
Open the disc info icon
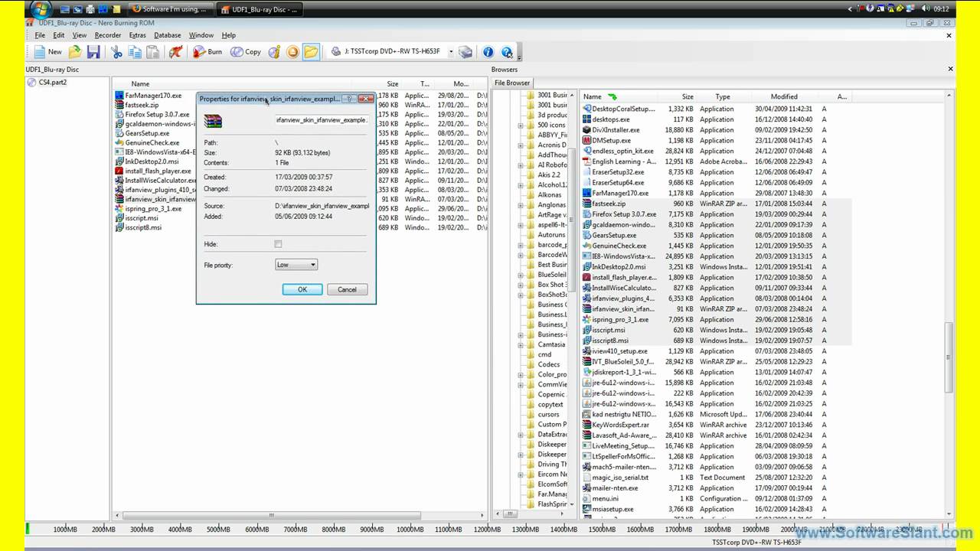coord(274,52)
